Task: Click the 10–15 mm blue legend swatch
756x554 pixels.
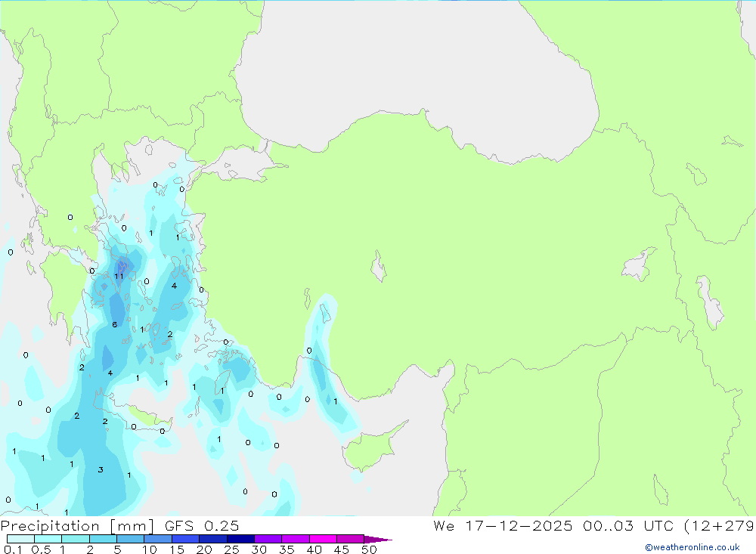Action: [x=158, y=539]
